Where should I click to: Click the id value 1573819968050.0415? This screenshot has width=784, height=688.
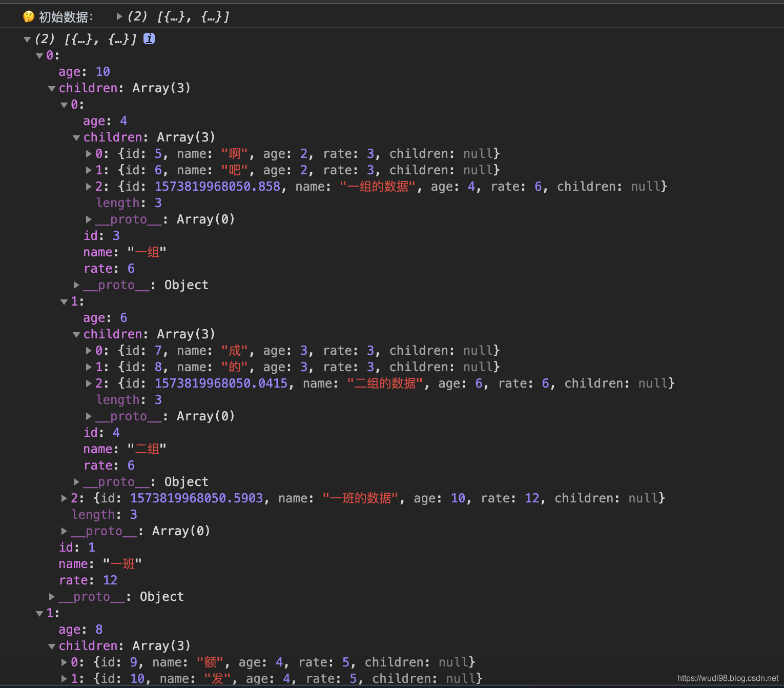point(221,383)
